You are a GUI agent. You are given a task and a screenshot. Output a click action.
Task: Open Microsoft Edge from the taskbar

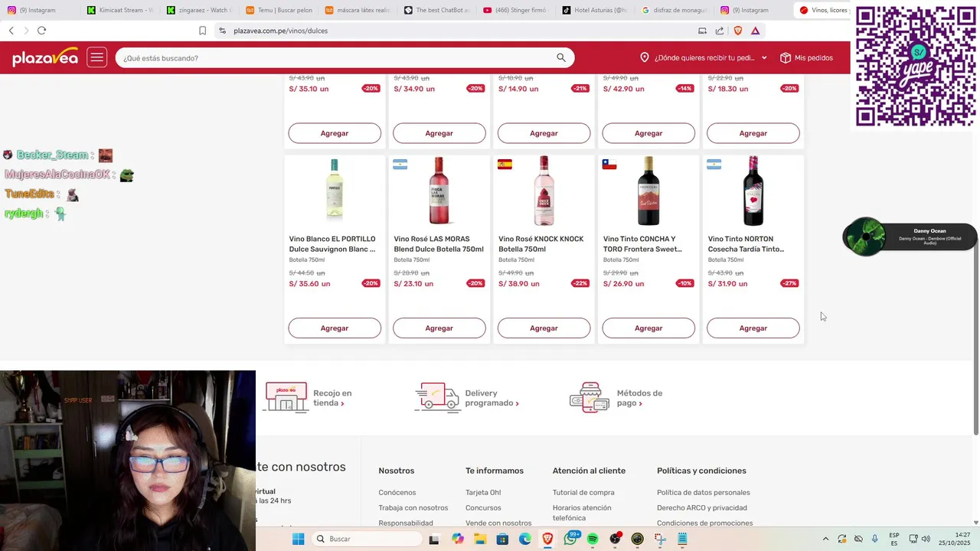[525, 539]
